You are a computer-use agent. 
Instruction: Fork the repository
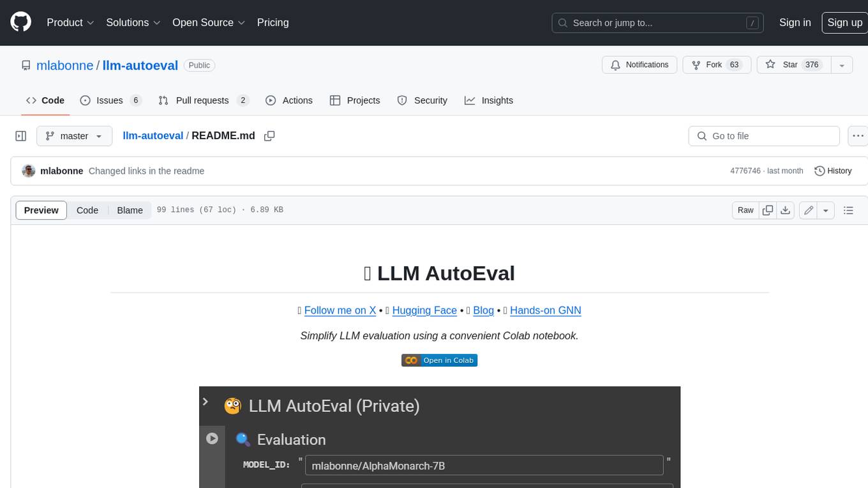(x=717, y=65)
